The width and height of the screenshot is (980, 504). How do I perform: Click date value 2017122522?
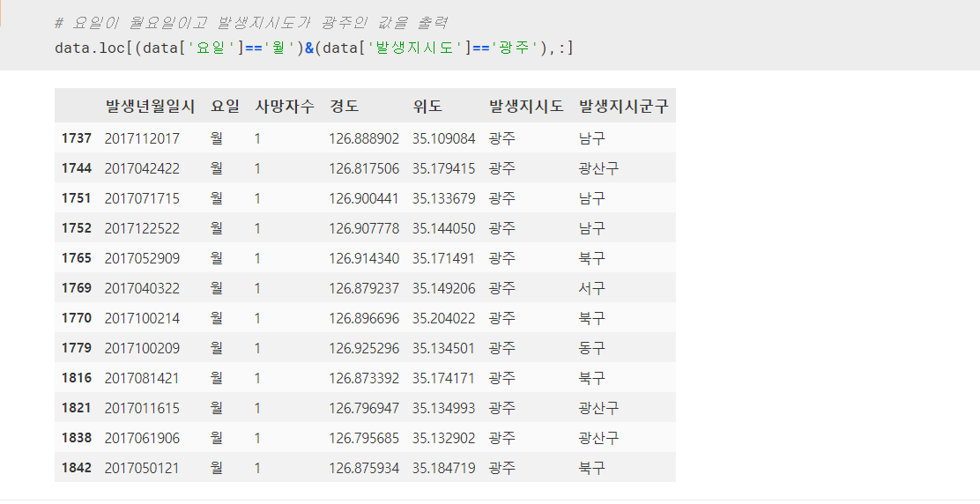pyautogui.click(x=142, y=228)
